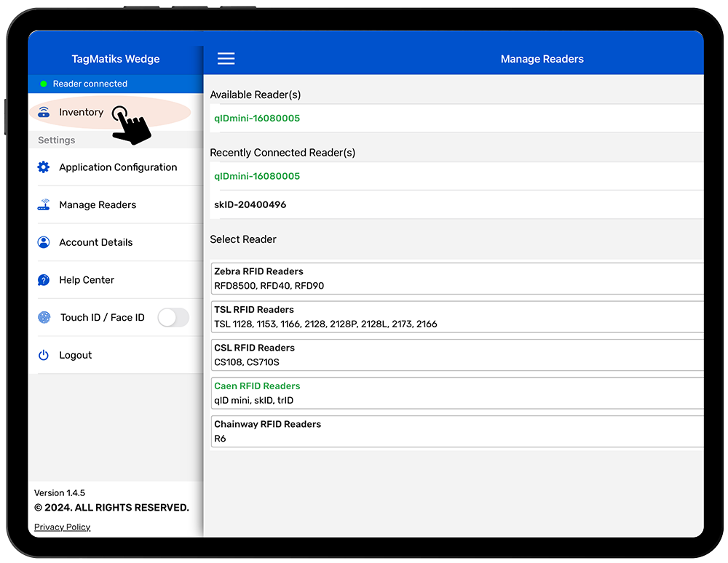Click the Logout power icon
This screenshot has width=728, height=563.
coord(44,355)
